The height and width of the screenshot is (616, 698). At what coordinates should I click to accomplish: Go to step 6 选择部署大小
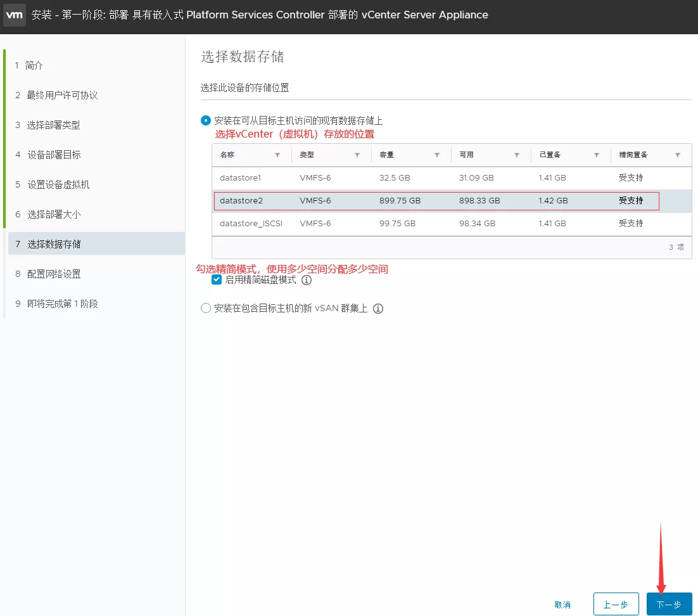[54, 214]
